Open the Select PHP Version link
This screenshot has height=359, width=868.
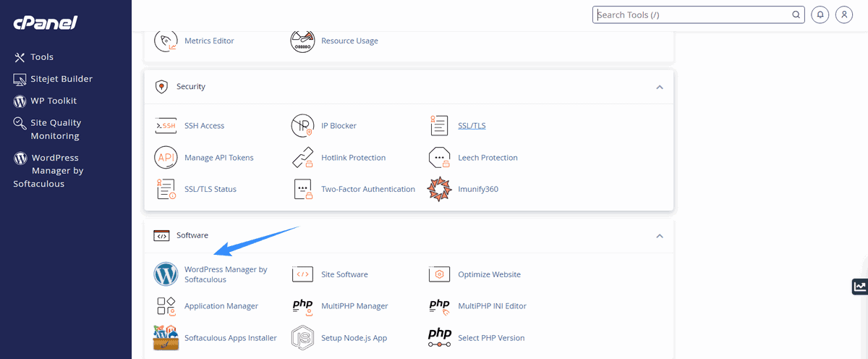coord(491,338)
